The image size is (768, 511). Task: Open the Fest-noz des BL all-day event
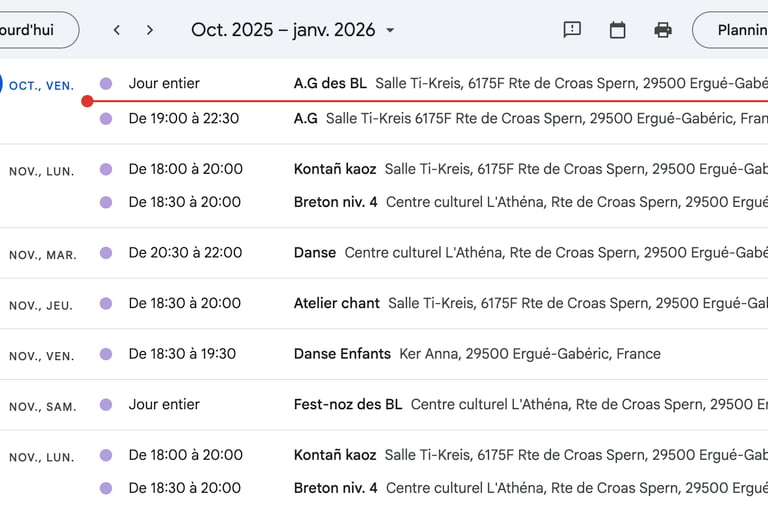click(x=348, y=405)
